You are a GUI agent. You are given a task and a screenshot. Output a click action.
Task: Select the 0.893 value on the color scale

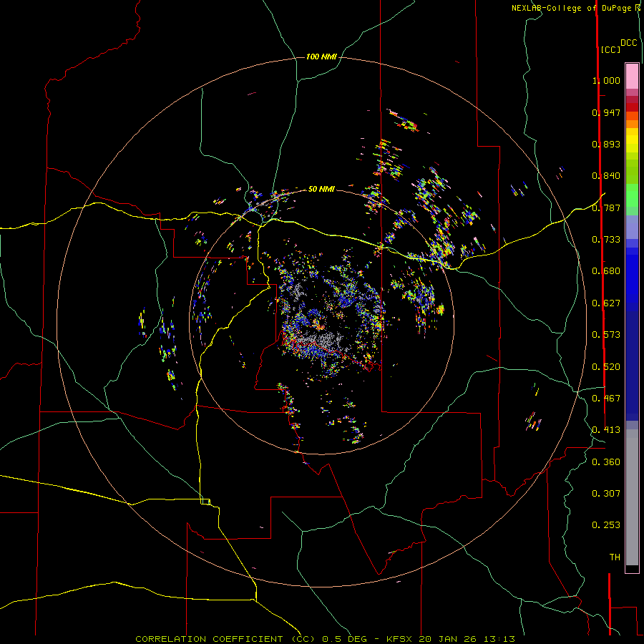606,144
